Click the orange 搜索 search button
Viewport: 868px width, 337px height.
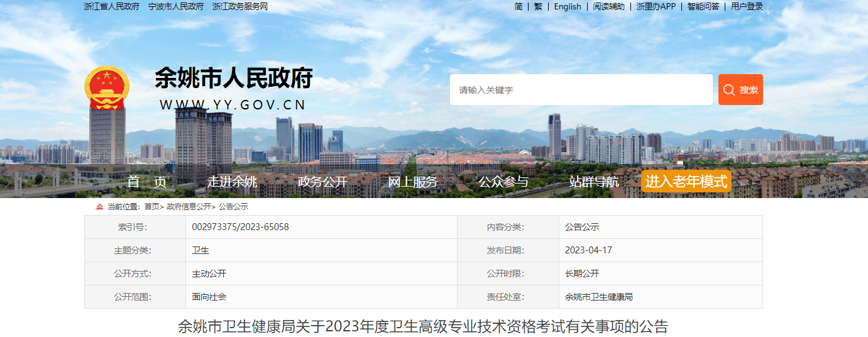[x=740, y=90]
